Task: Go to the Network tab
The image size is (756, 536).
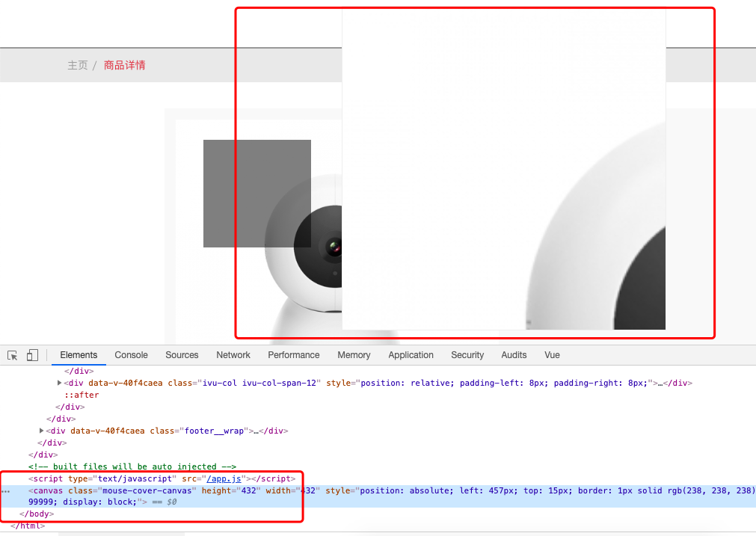Action: click(x=233, y=355)
